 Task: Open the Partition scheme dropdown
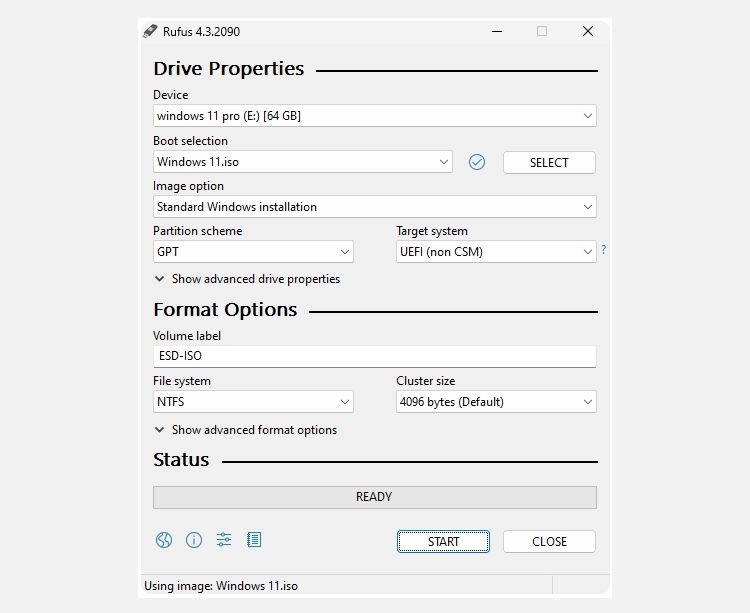click(x=253, y=252)
